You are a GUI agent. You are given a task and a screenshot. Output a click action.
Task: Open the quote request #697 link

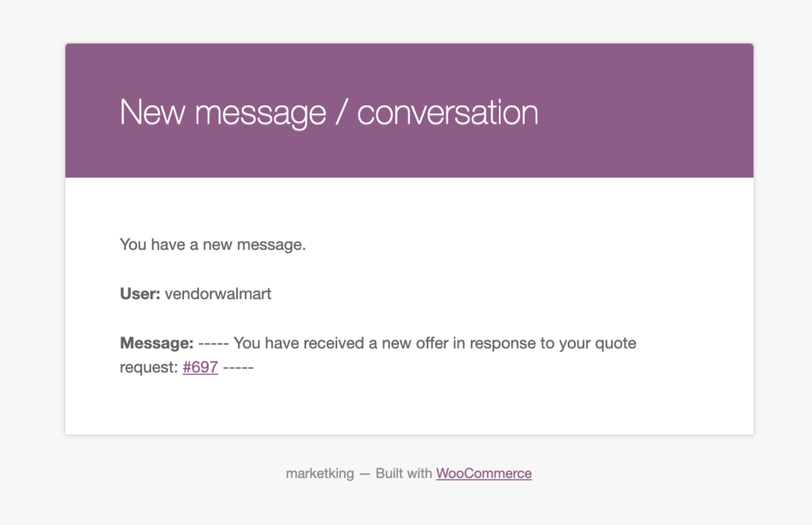tap(200, 367)
